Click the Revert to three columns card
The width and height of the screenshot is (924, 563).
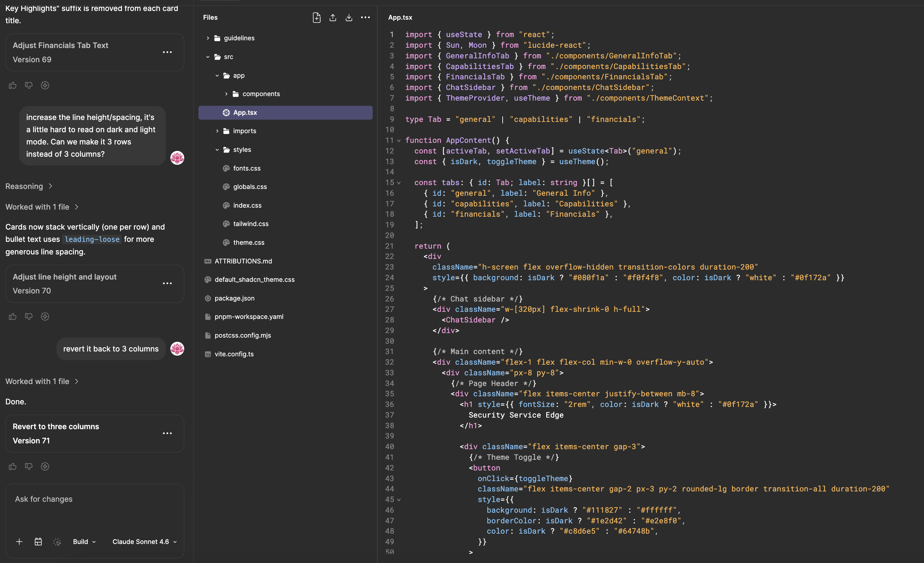[95, 434]
